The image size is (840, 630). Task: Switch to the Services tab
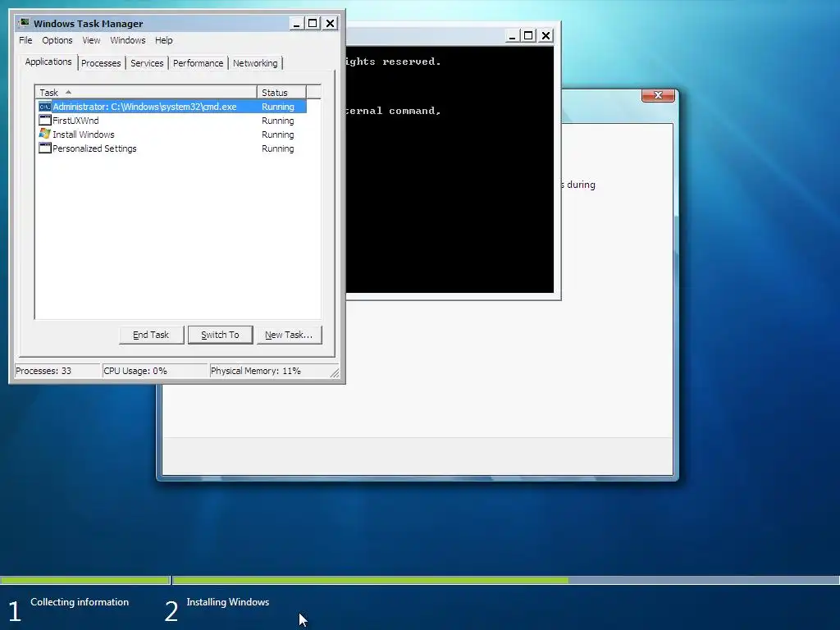(147, 63)
